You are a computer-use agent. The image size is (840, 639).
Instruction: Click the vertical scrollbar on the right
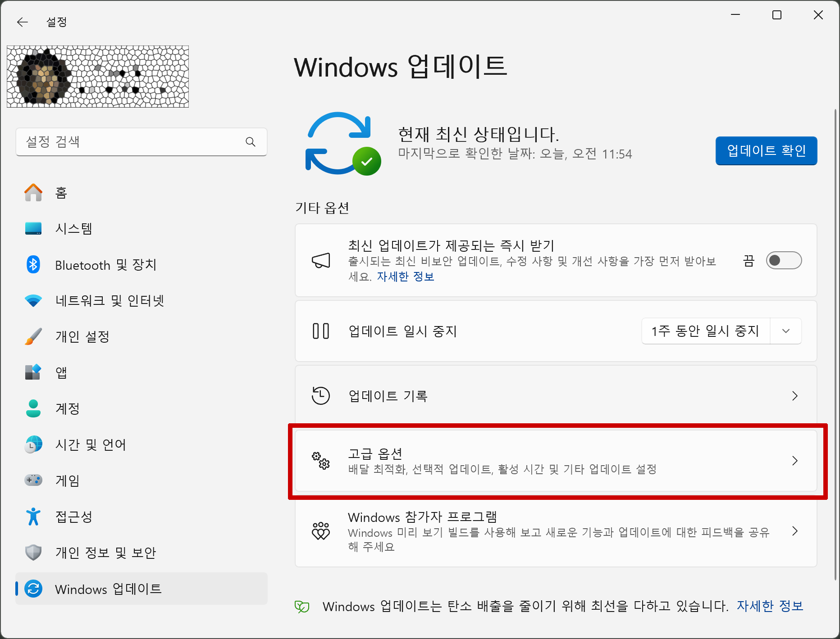pos(835,344)
